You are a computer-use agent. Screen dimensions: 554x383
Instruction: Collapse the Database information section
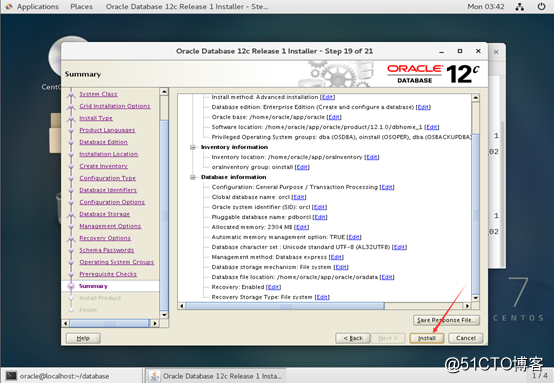point(193,177)
